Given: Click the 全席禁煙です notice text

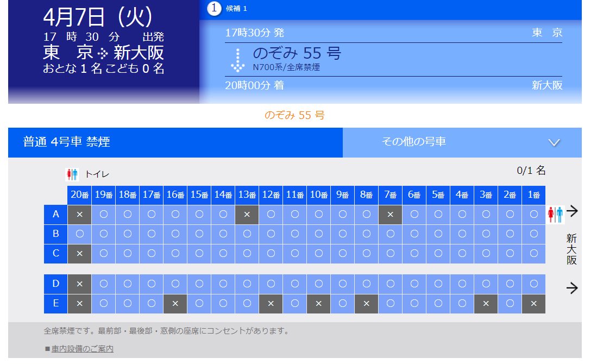Looking at the screenshot, I should (x=166, y=331).
